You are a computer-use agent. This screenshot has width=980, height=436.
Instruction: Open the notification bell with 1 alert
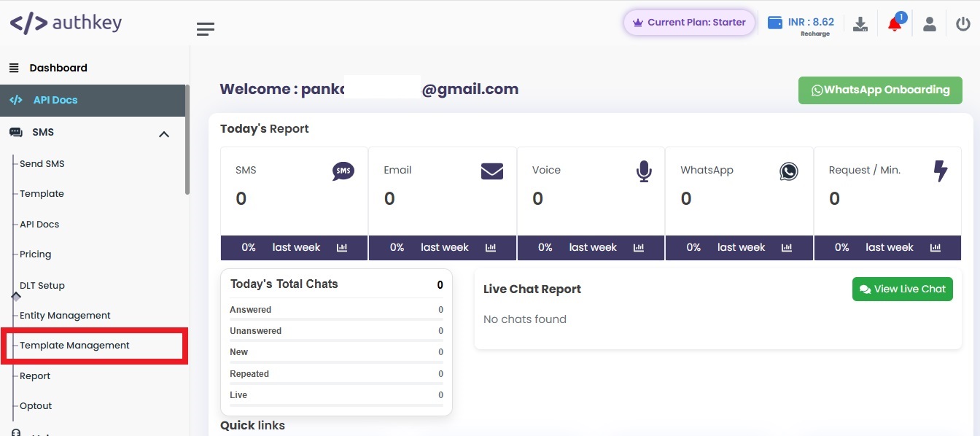894,24
